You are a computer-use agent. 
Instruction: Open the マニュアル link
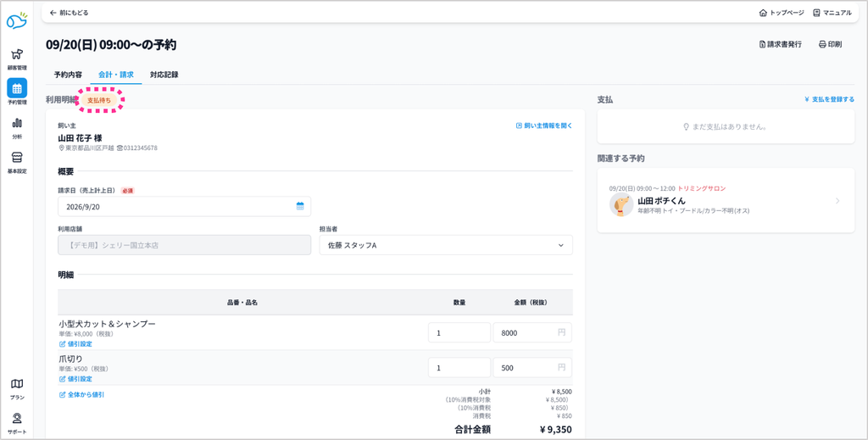[832, 12]
